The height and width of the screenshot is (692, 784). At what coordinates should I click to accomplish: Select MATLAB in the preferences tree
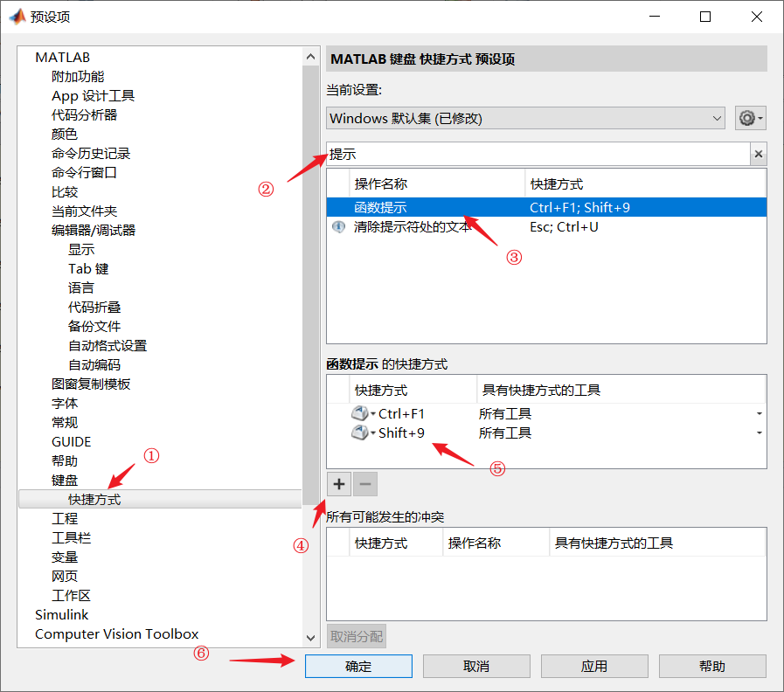[63, 58]
